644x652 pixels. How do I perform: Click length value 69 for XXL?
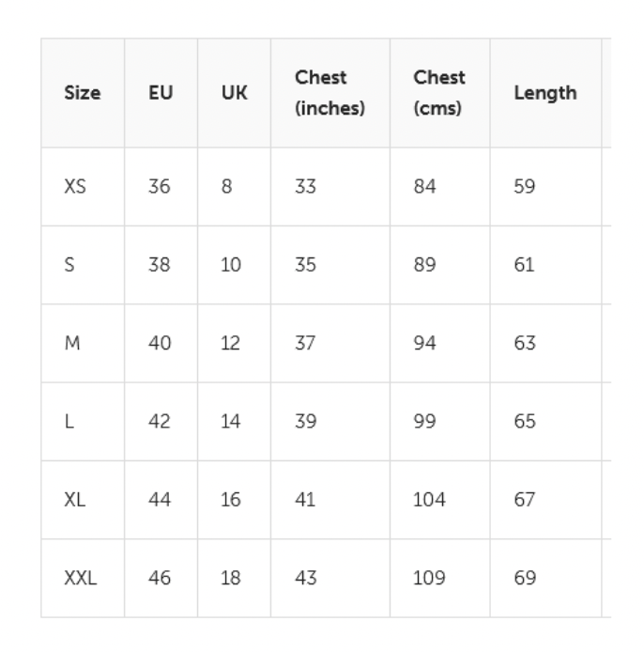(x=525, y=579)
